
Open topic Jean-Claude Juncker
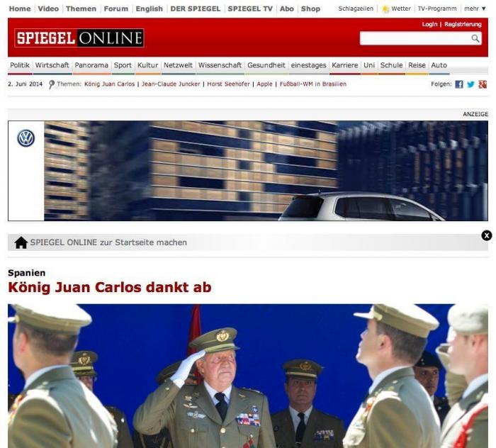pyautogui.click(x=171, y=84)
